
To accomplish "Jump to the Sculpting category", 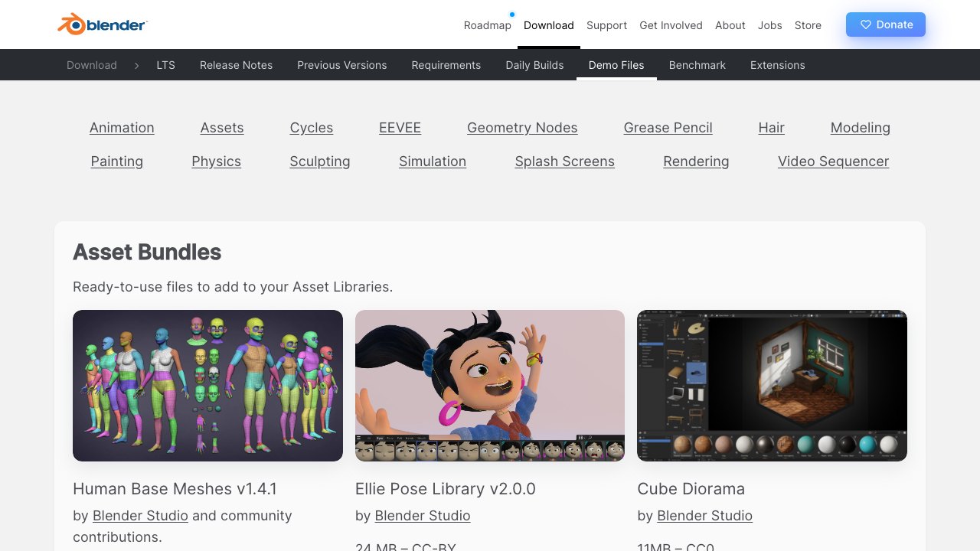I will click(320, 161).
